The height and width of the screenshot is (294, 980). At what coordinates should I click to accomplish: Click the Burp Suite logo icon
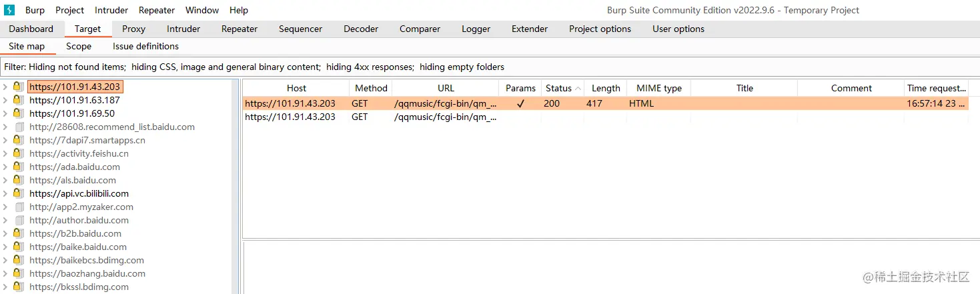pos(9,10)
